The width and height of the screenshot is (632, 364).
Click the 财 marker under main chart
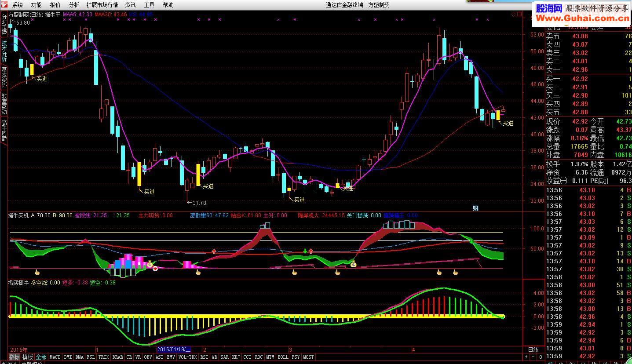tap(475, 208)
